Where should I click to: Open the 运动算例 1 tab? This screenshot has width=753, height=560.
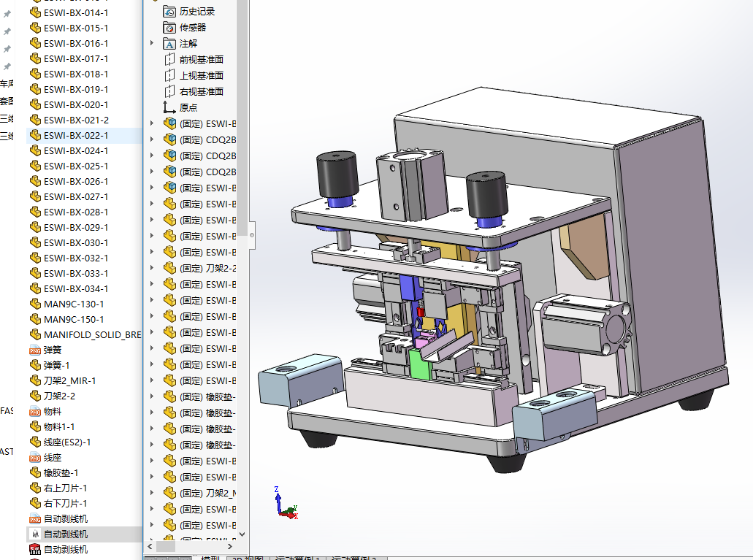click(296, 558)
